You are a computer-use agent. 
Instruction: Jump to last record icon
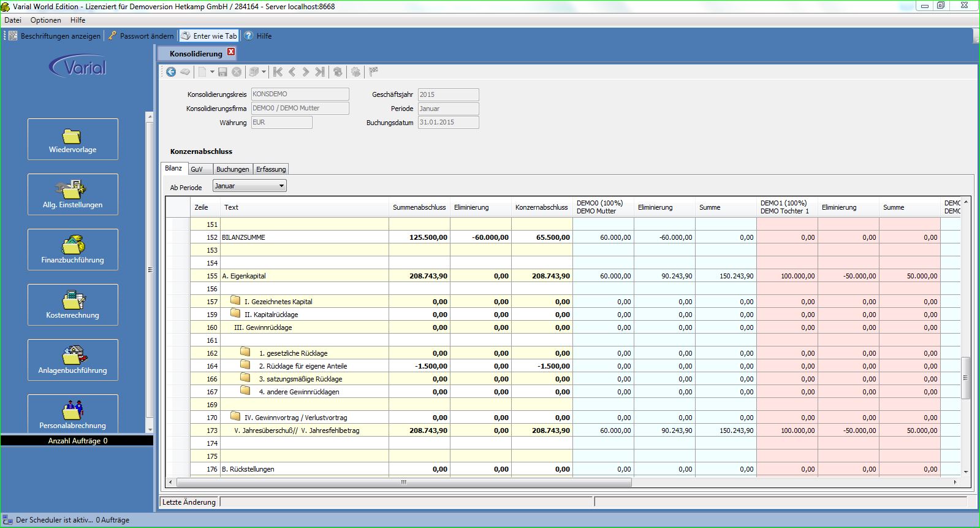coord(320,72)
